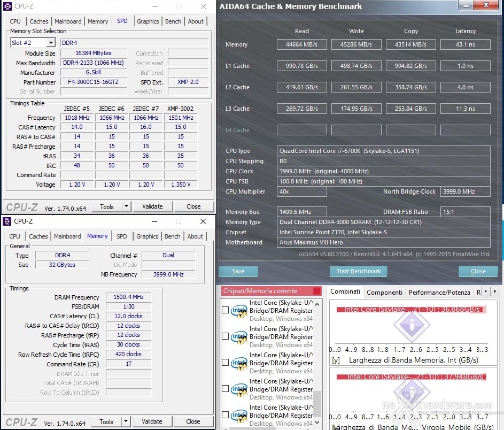Click Close in the upper CPU-Z window
The height and width of the screenshot is (430, 504).
pos(193,206)
